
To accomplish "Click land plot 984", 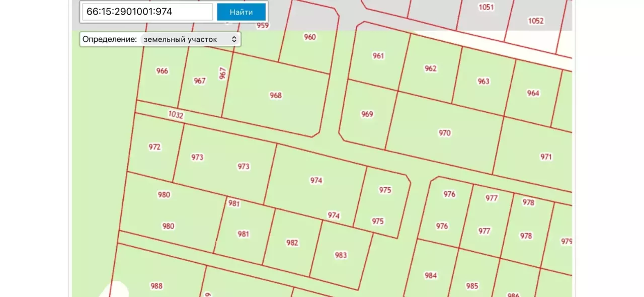I will click(x=431, y=275).
